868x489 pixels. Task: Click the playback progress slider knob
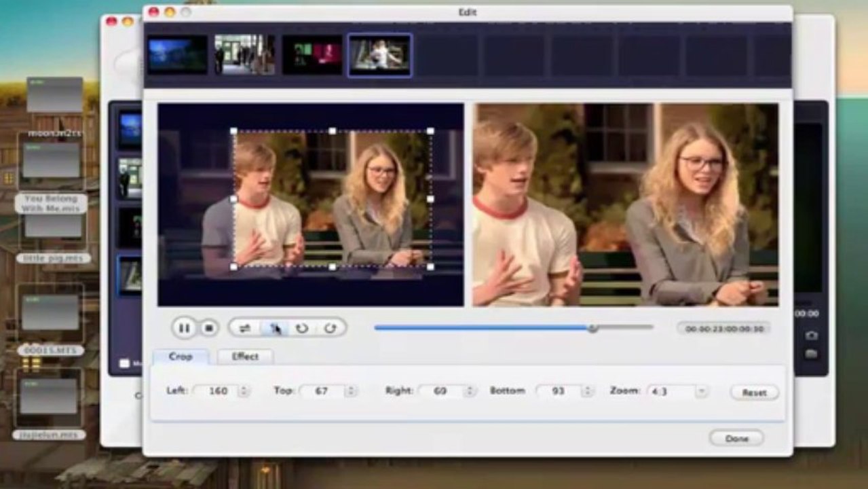click(592, 328)
